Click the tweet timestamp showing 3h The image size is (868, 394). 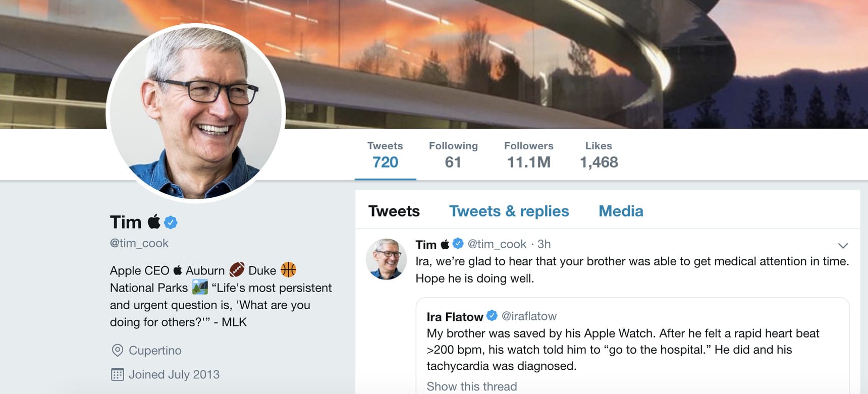(544, 245)
